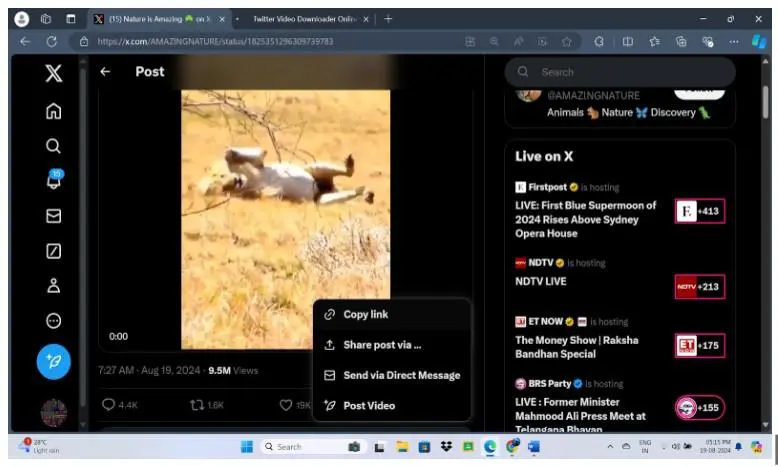Open the Grok icon in sidebar
Viewport: 778px width, 467px height.
54,251
